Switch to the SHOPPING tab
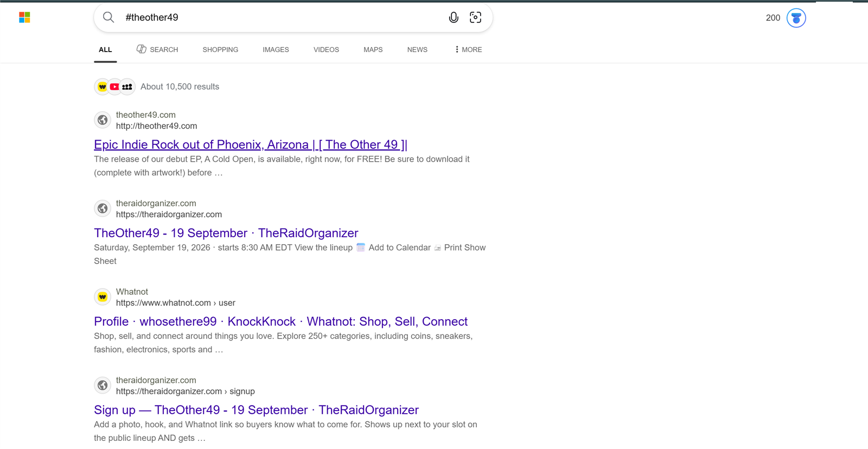Viewport: 868px width, 449px height. (220, 49)
